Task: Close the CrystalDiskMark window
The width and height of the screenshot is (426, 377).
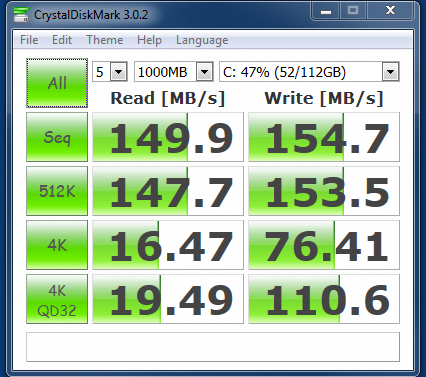Action: pyautogui.click(x=391, y=11)
